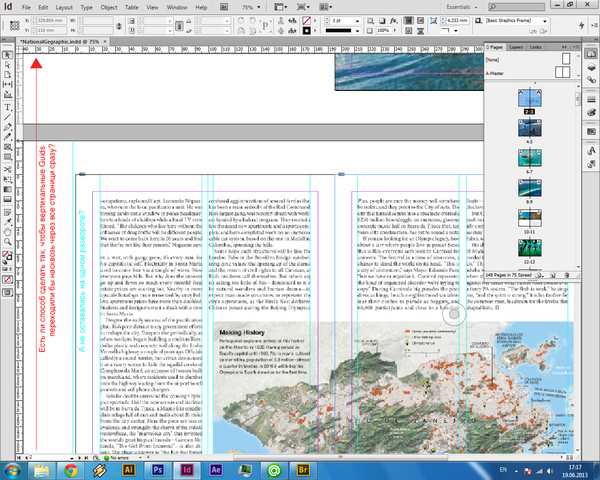Select the Scissors tool
600x480 pixels.
7,169
